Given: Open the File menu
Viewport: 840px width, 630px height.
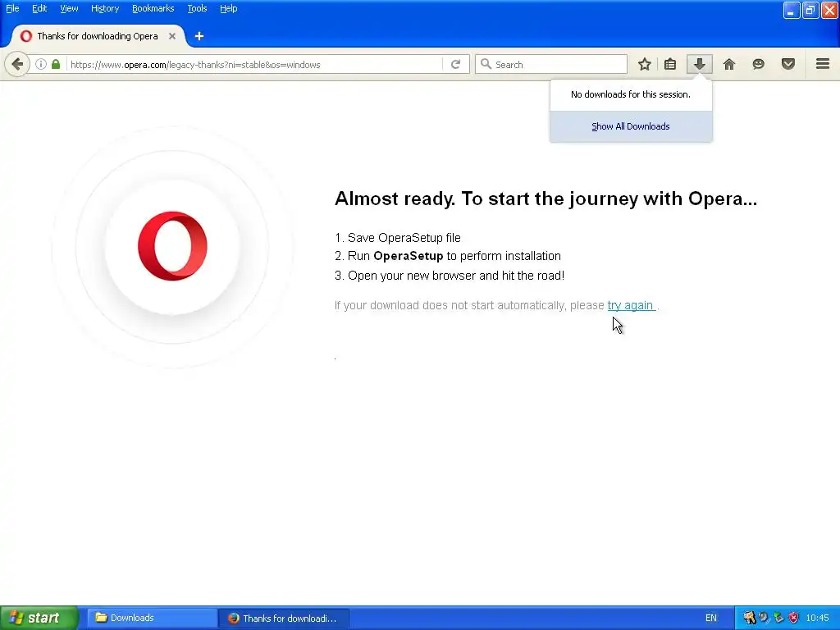Looking at the screenshot, I should tap(12, 8).
